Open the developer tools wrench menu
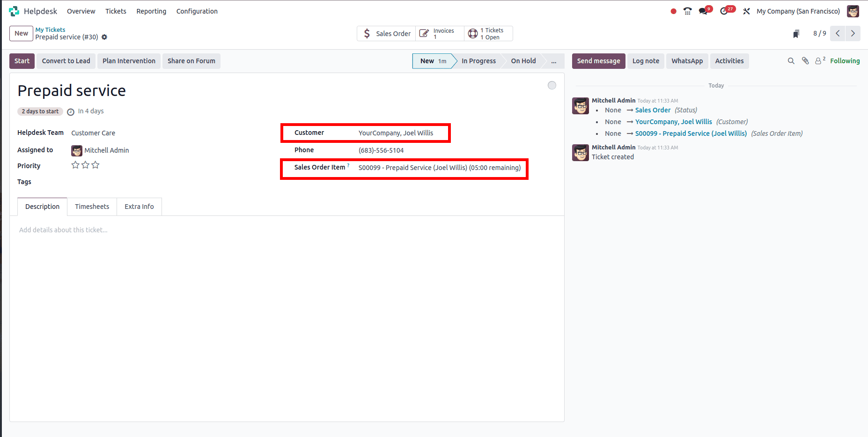The image size is (868, 437). [x=747, y=11]
